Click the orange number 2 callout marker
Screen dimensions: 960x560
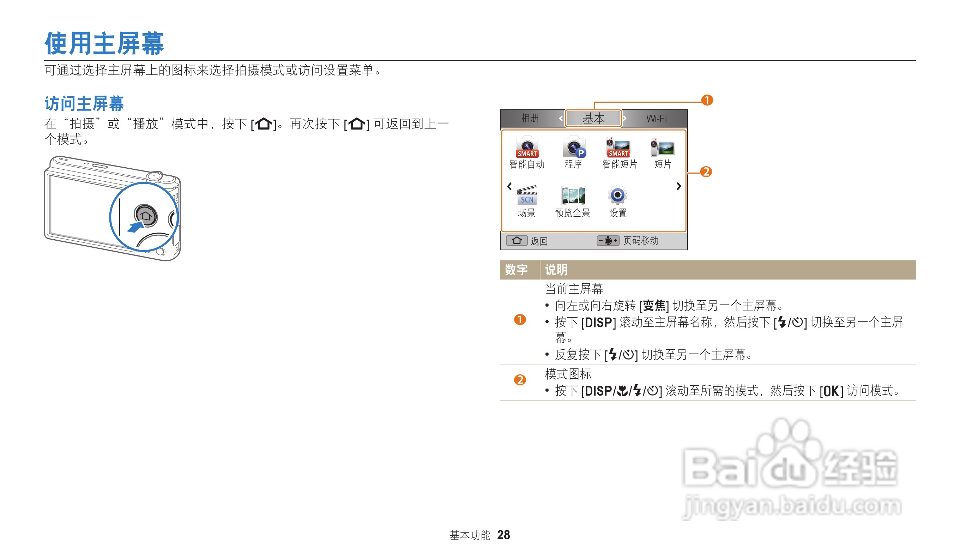(x=706, y=172)
